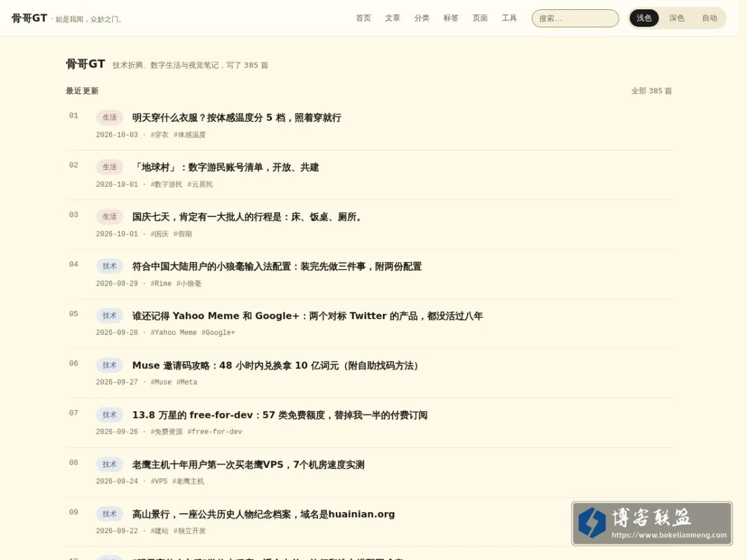Open article 谁还记得 Yahoo Meme 和 Google+
Image resolution: width=747 pixels, height=560 pixels.
(x=308, y=316)
